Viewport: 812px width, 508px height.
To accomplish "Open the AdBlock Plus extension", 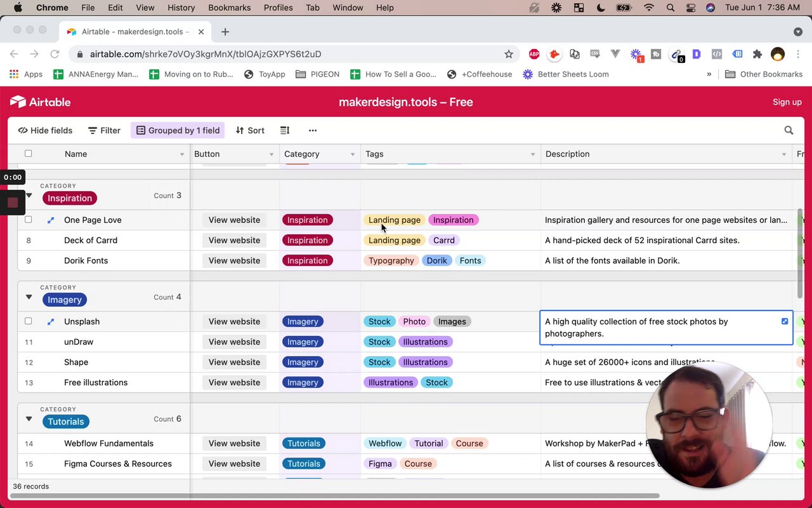I will tap(534, 54).
